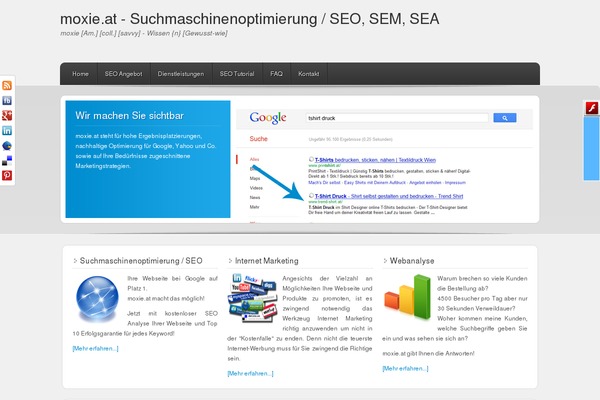Click the site tagline 'moxie [Am.] [coll.] [savvy]'
This screenshot has height=400, width=600.
pos(143,33)
